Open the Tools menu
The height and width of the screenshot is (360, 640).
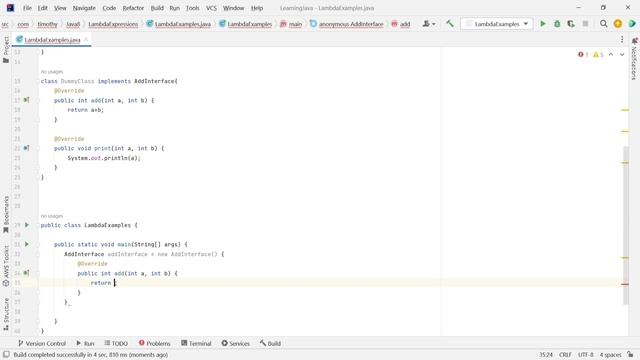192,8
